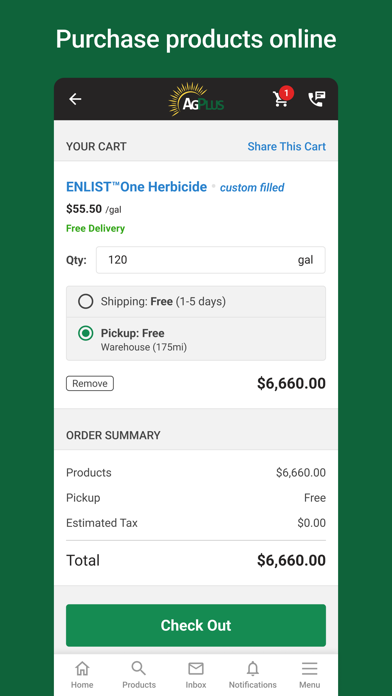392x696 pixels.
Task: Open the ENLIST One Herbicide product link
Action: pos(136,187)
